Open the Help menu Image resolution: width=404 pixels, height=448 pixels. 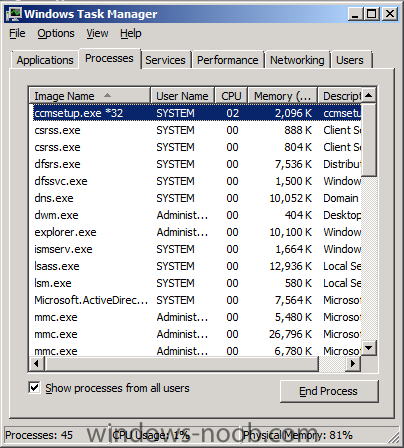(x=131, y=33)
